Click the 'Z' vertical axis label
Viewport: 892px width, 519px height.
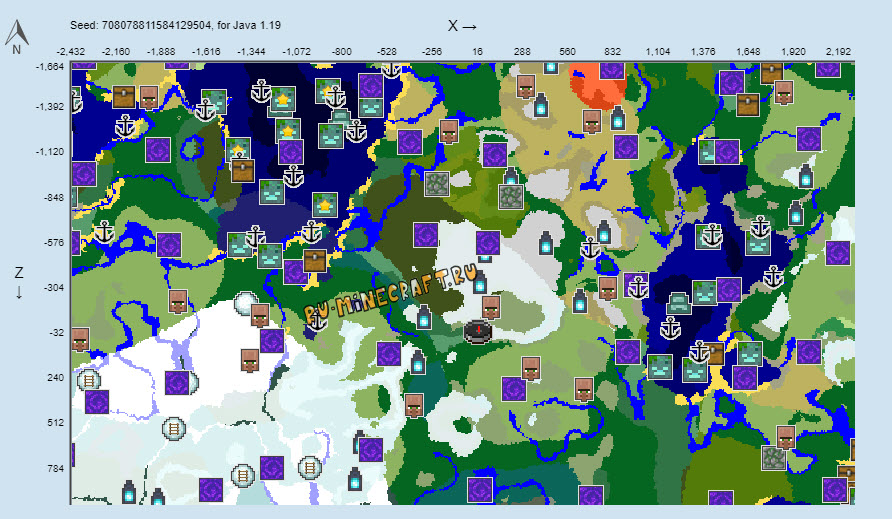tap(19, 273)
